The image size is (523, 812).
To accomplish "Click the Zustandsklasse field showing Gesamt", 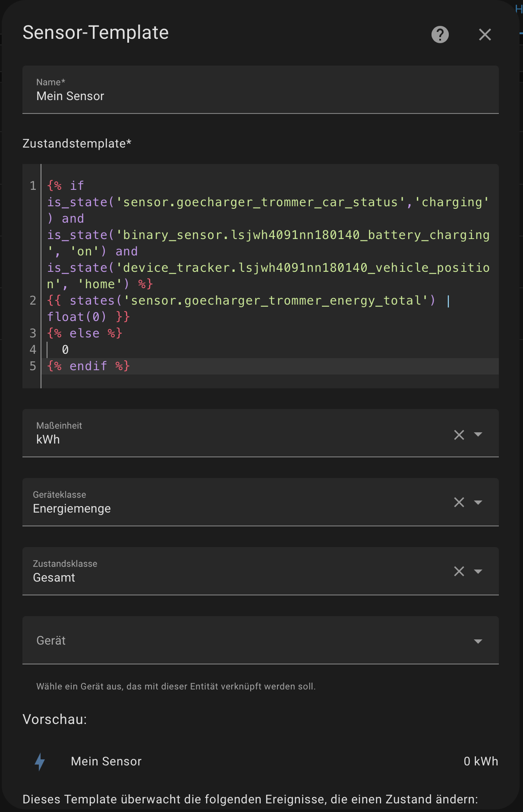I will pyautogui.click(x=261, y=571).
